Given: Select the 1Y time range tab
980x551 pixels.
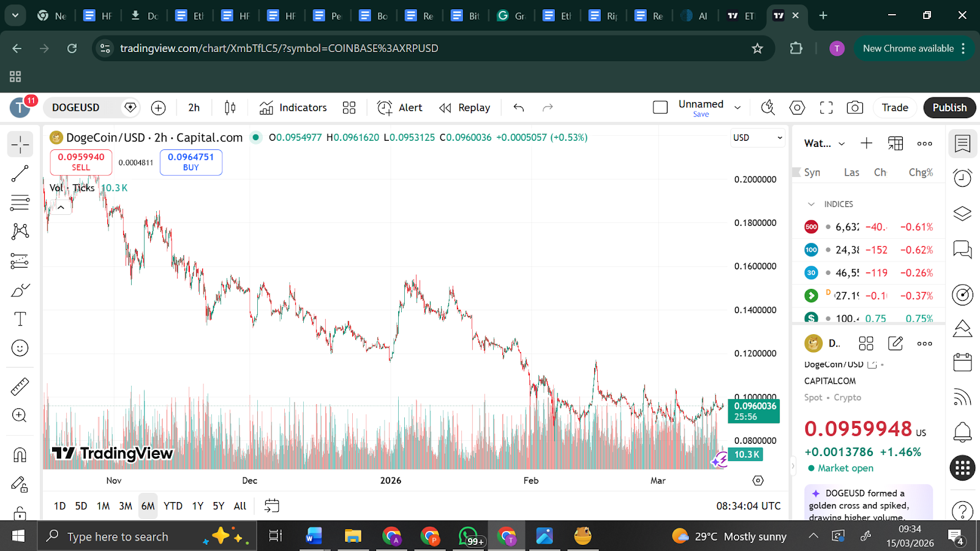Looking at the screenshot, I should [x=197, y=506].
